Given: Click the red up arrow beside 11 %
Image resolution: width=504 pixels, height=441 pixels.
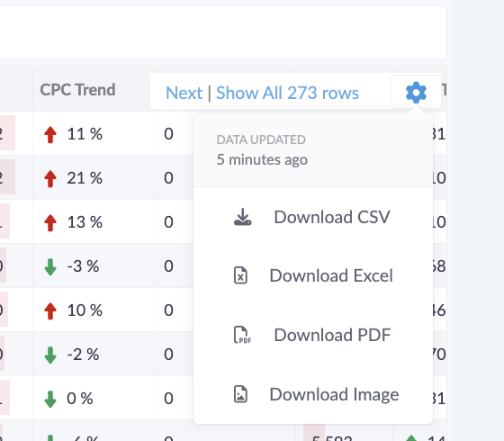Looking at the screenshot, I should pyautogui.click(x=50, y=134).
